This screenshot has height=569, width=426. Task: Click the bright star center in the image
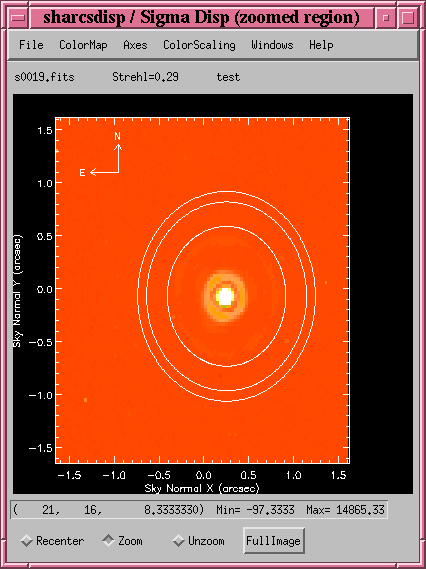click(225, 296)
